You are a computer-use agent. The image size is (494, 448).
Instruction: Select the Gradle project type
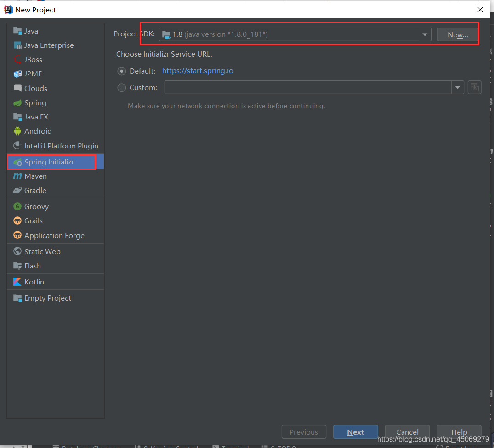56,190
